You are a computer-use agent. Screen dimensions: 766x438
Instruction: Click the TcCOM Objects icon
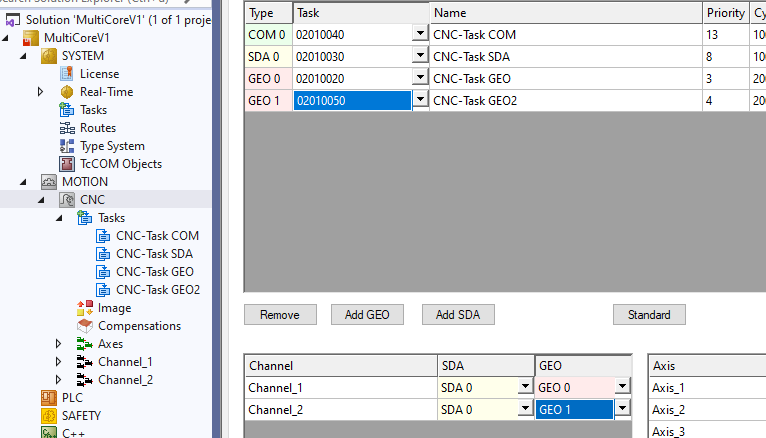(67, 164)
